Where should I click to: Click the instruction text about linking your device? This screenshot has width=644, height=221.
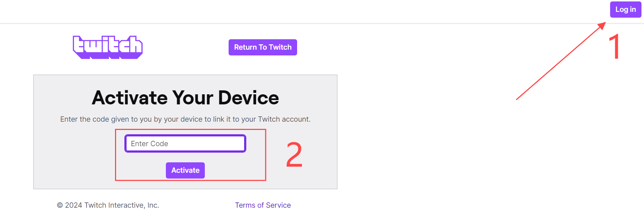point(185,119)
